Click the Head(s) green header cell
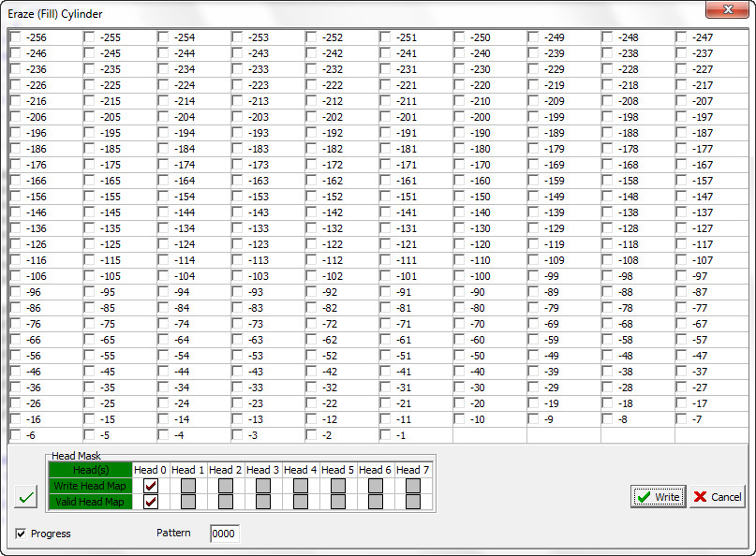This screenshot has width=756, height=556. click(x=91, y=470)
